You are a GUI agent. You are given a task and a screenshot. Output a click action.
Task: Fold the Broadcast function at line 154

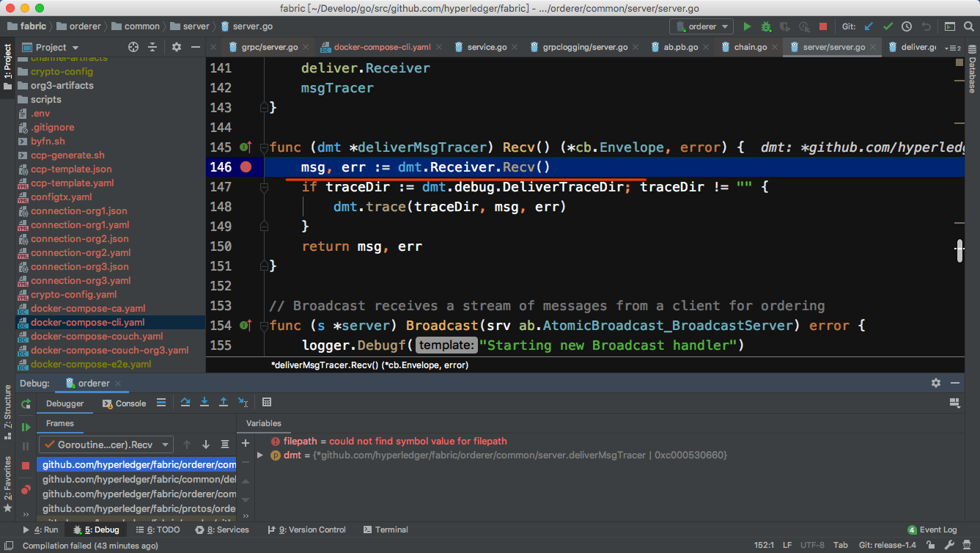pos(265,326)
